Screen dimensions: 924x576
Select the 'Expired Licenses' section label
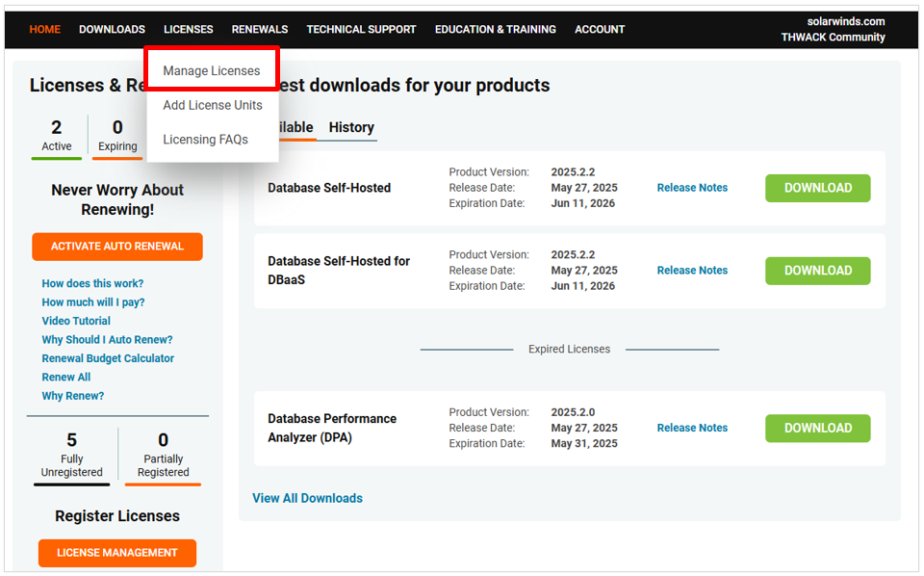tap(569, 349)
